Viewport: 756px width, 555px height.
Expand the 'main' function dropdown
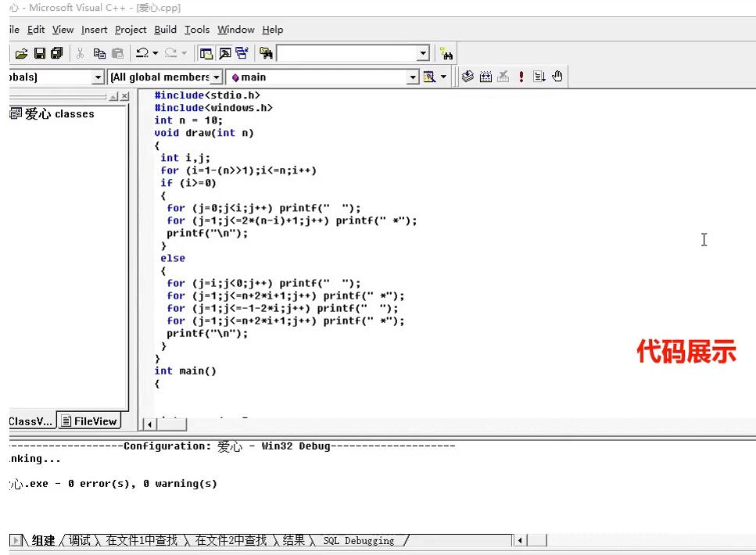click(412, 77)
